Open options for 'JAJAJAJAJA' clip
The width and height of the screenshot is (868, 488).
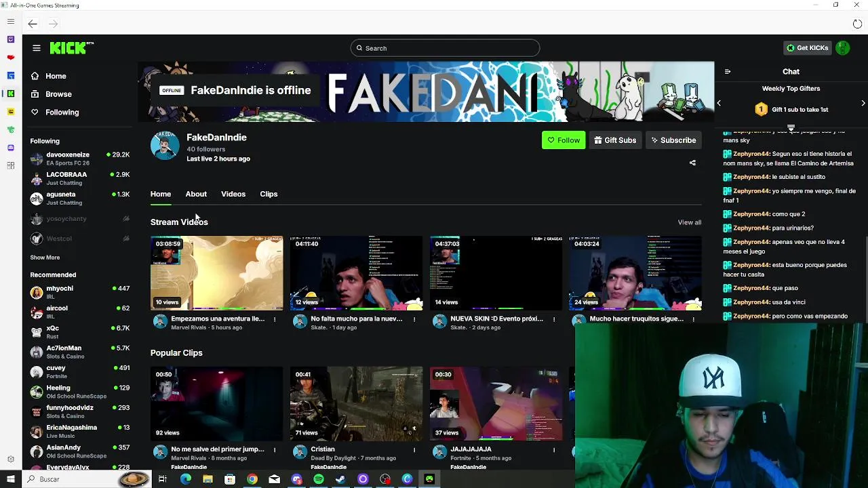[x=554, y=449]
